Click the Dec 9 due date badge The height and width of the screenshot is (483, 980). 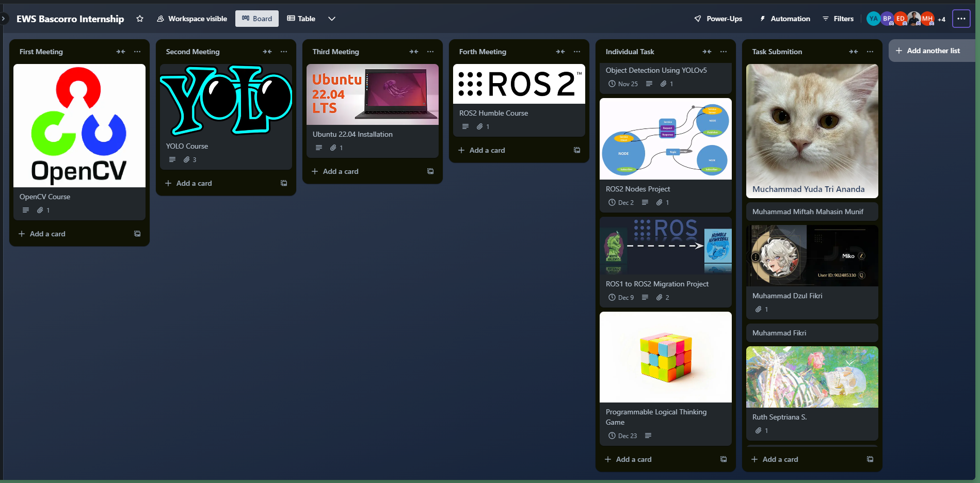[x=621, y=297]
